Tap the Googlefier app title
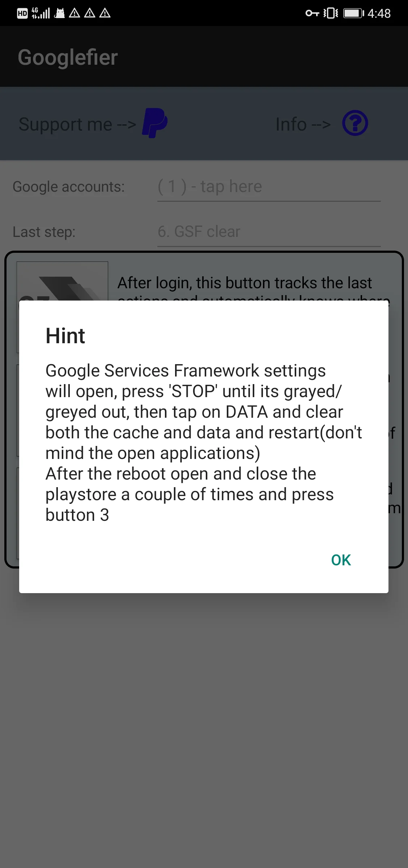 [68, 57]
